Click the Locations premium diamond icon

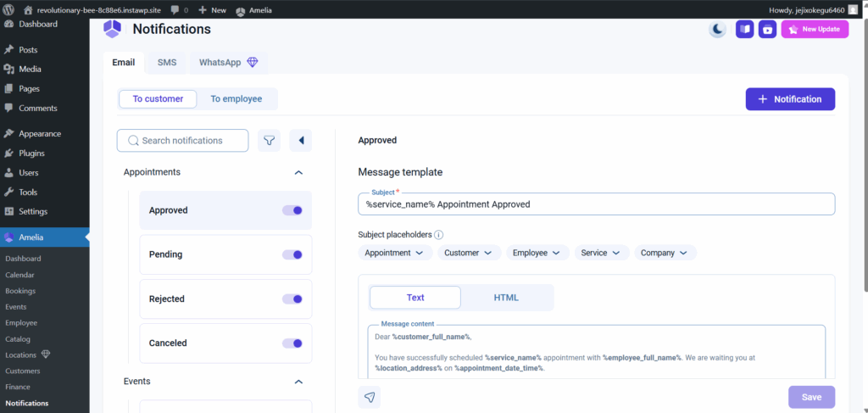[x=46, y=354]
